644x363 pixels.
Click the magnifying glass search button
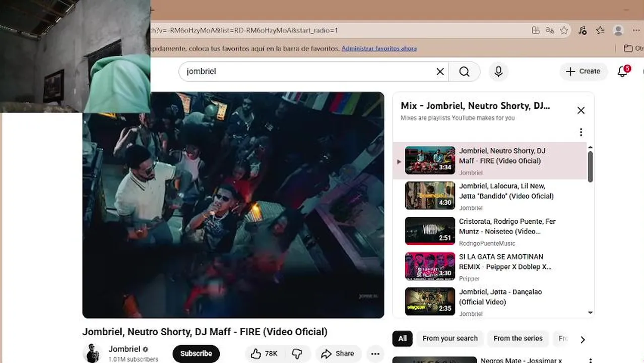click(x=464, y=72)
